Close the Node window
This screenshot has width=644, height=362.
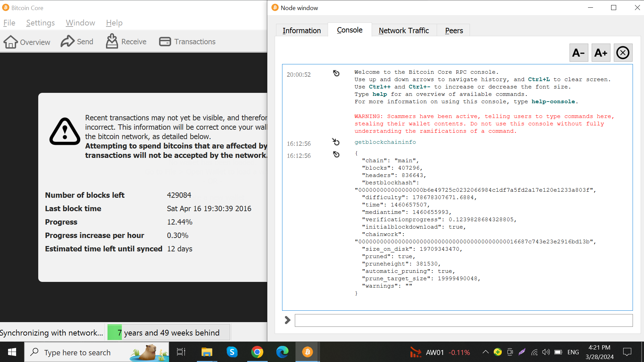click(637, 7)
